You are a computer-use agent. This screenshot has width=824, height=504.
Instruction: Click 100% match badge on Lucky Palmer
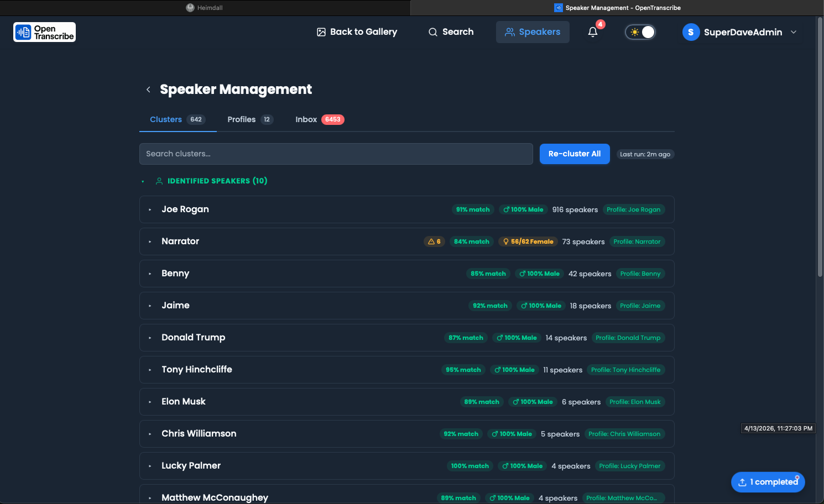[x=470, y=466]
